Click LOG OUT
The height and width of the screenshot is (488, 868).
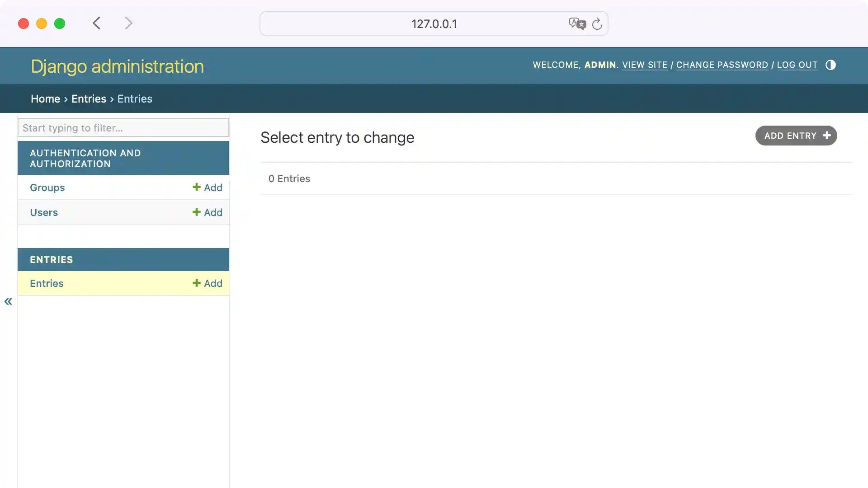point(797,65)
